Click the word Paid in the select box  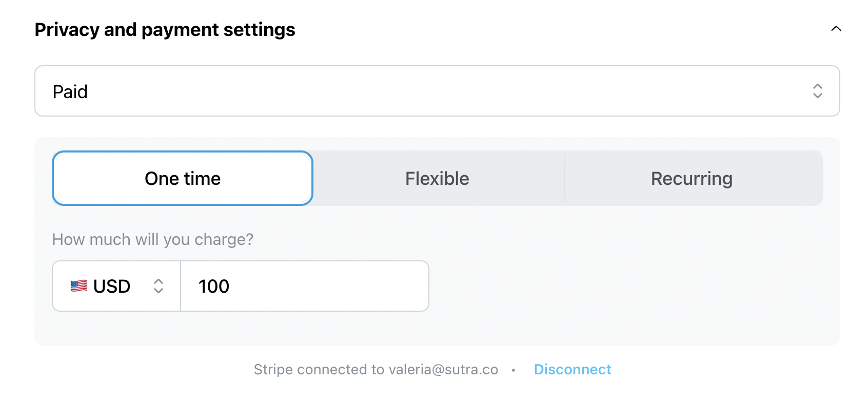click(x=70, y=92)
